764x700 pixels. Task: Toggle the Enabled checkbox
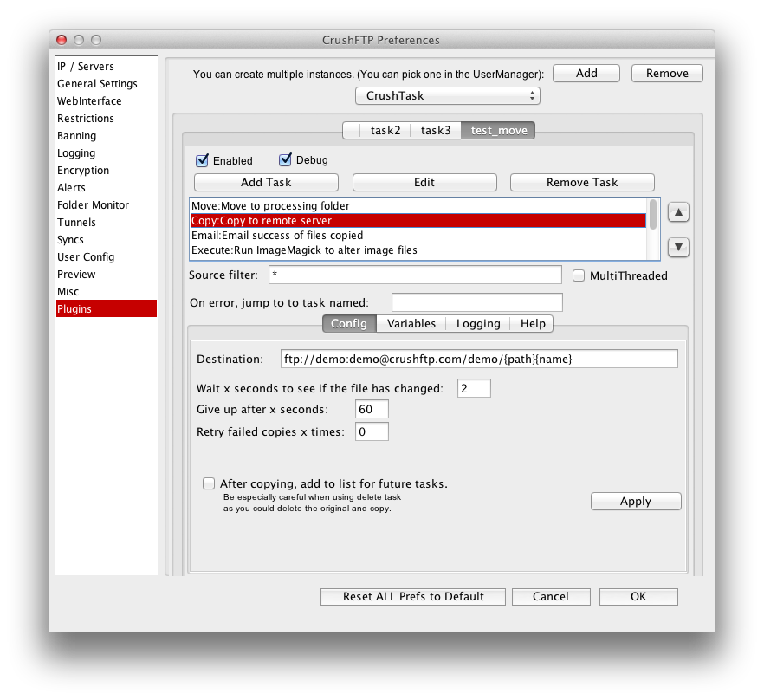[202, 160]
